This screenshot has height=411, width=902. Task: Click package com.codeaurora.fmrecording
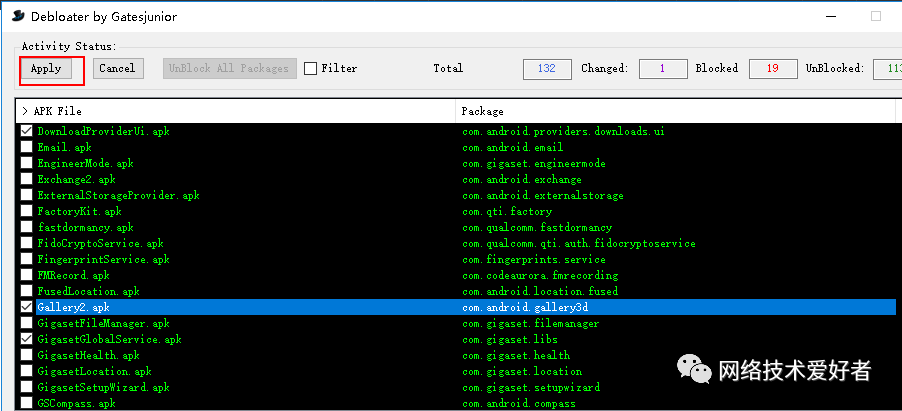(x=540, y=276)
